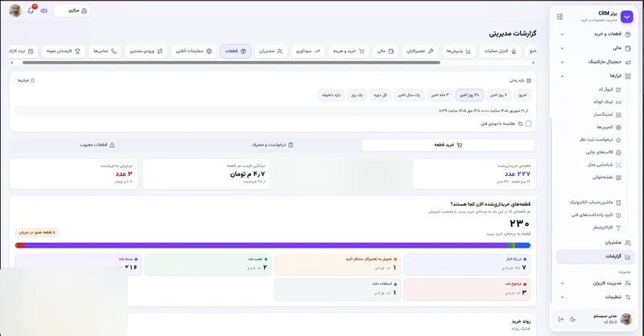Screen dimensions: 644x336
Task: Open ماشین‌حساب الکترونیک calculator tool
Action: (595, 203)
